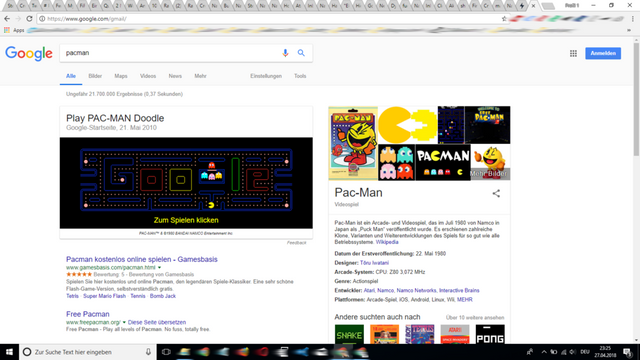Click the Google logo

29,53
